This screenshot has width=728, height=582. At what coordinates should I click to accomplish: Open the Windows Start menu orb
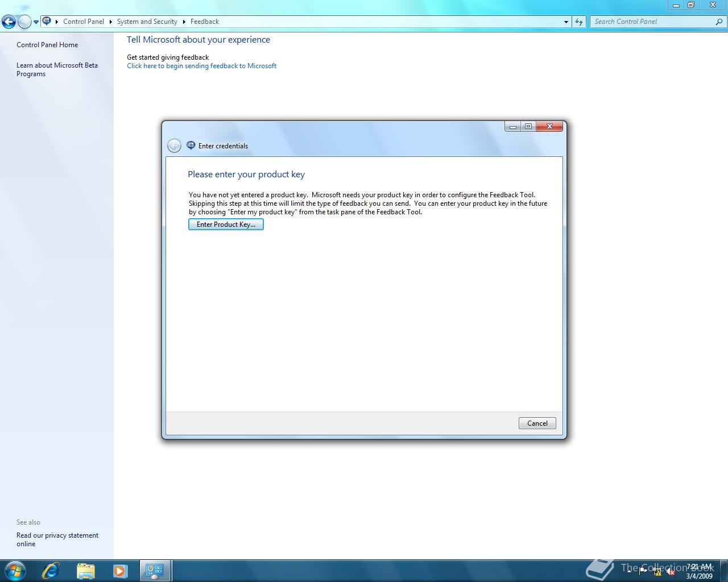pyautogui.click(x=15, y=571)
